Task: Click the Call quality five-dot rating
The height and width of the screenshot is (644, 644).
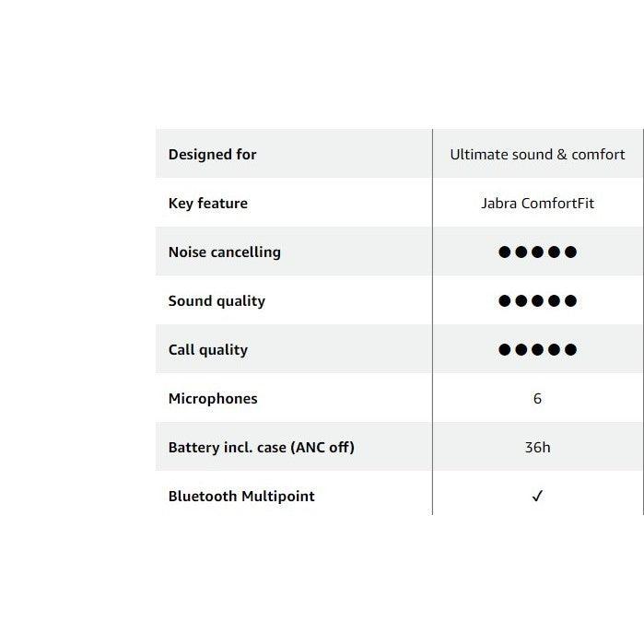Action: coord(537,349)
